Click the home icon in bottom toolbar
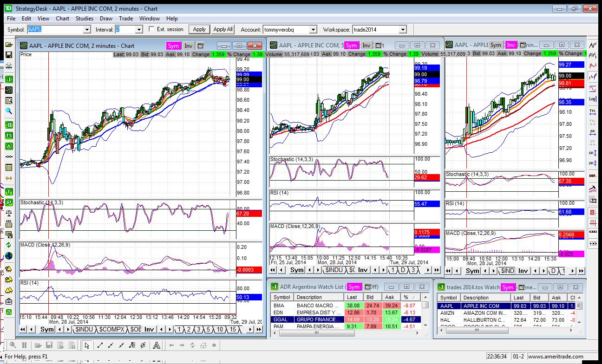 [x=203, y=345]
